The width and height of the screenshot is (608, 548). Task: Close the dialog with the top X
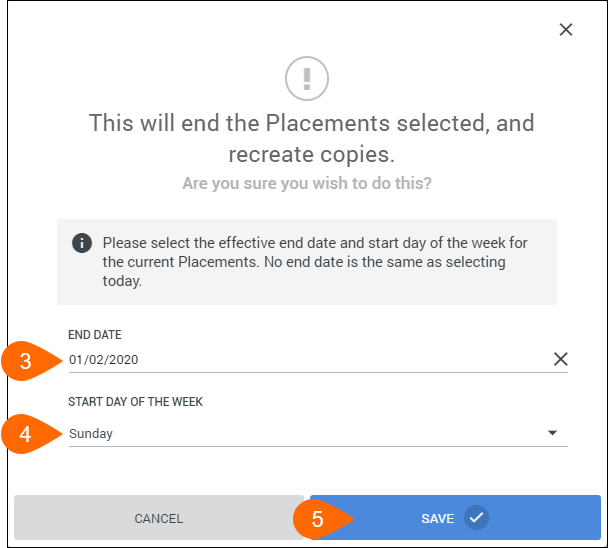pos(566,29)
